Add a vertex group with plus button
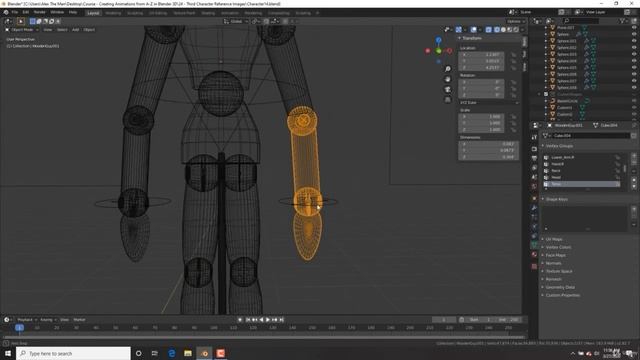Viewport: 640px width, 360px height. (634, 156)
